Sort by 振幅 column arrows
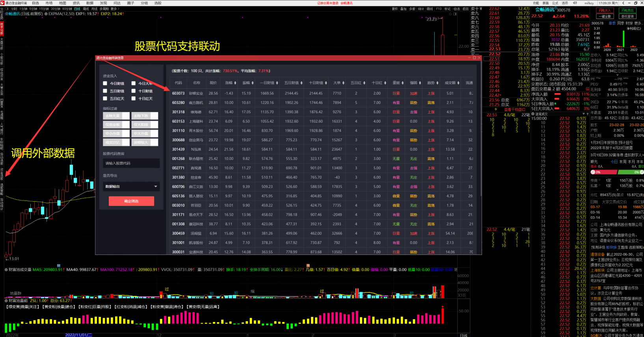 click(x=252, y=83)
